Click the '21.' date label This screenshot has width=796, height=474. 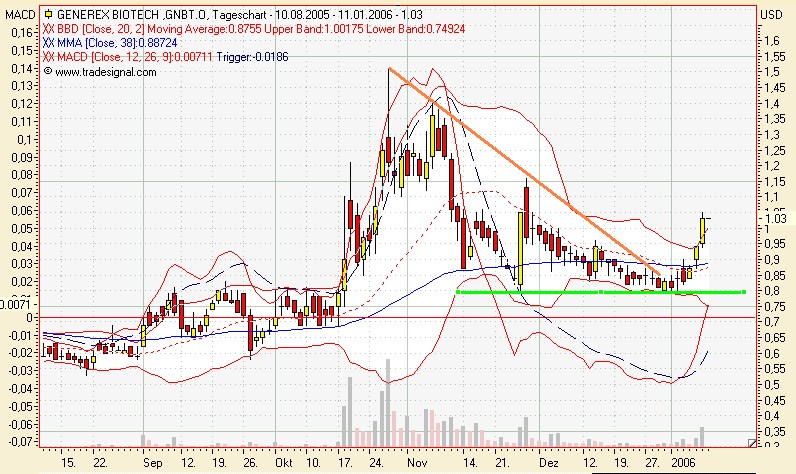click(502, 463)
